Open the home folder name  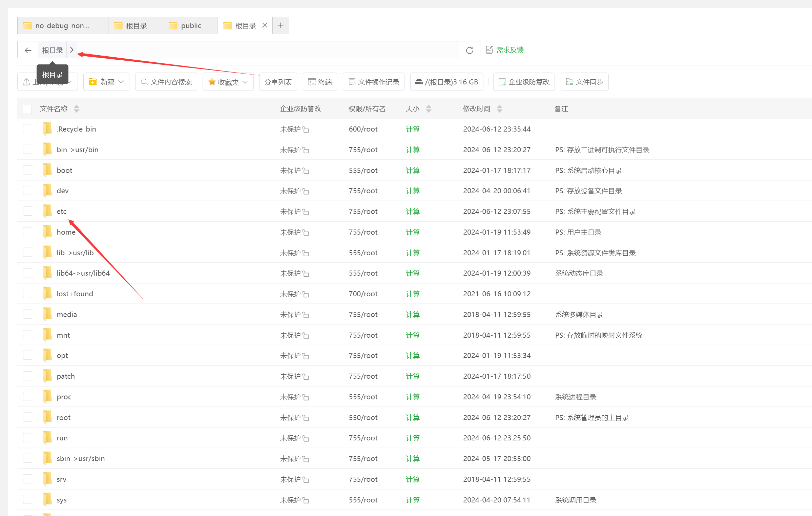coord(66,232)
